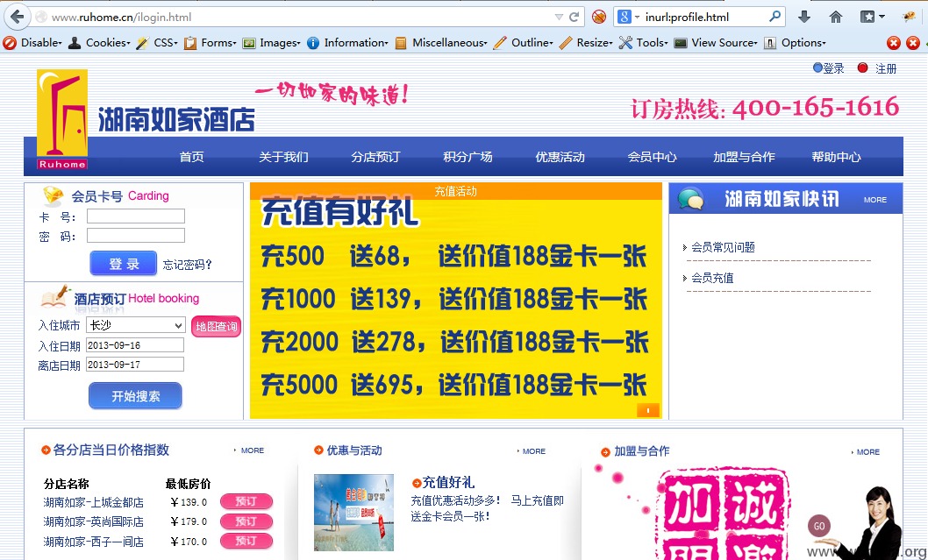Open the bookmarks star icon
The height and width of the screenshot is (560, 928).
click(867, 17)
